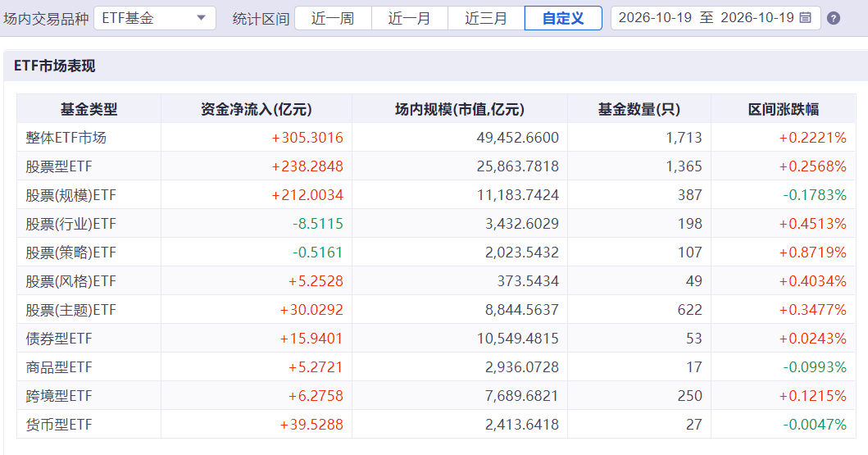The image size is (868, 455).
Task: Click the 区间涨跌幅 column header
Action: [x=784, y=109]
